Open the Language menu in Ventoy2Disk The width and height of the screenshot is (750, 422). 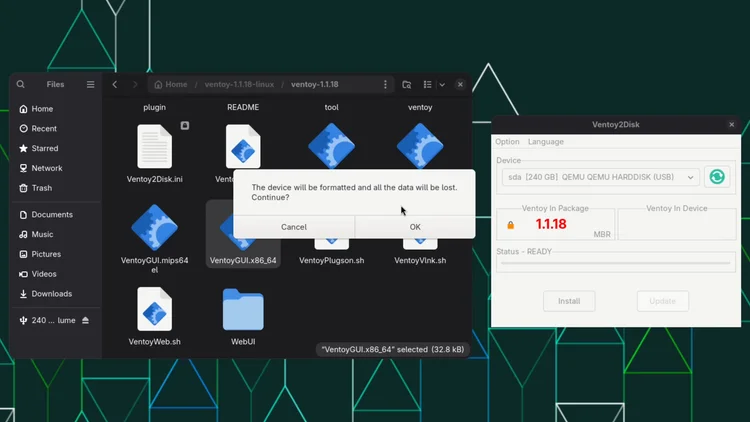click(x=545, y=142)
